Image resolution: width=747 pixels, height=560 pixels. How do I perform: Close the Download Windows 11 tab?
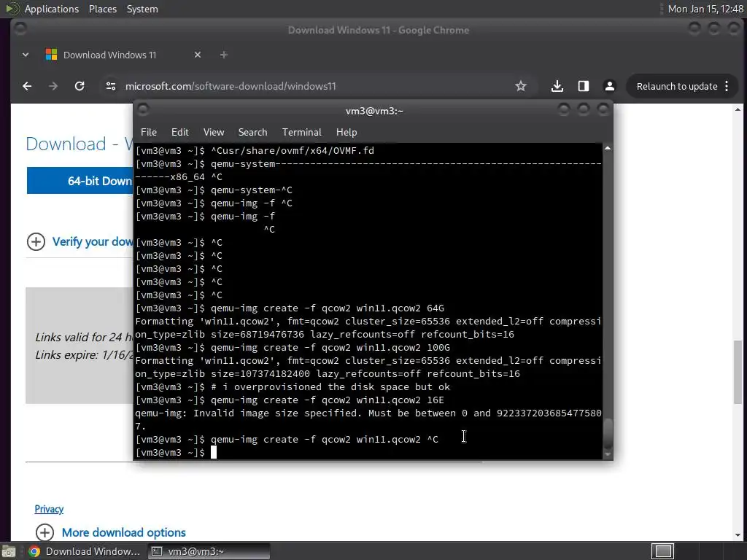[198, 55]
